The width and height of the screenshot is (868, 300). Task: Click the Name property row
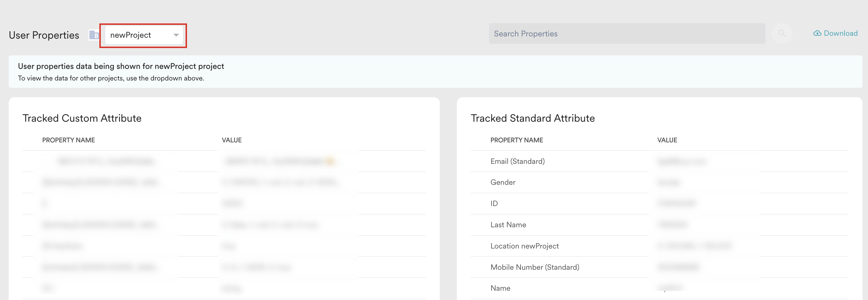pos(660,288)
